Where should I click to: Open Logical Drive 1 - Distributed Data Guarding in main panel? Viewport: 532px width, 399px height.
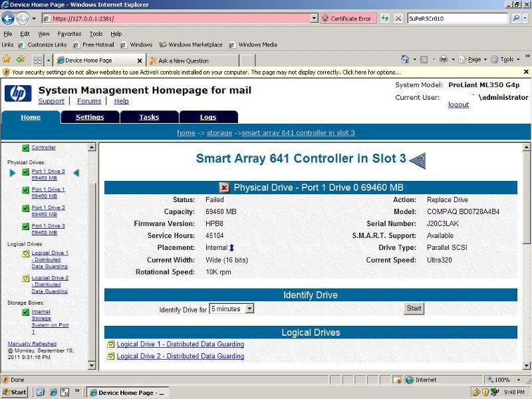pyautogui.click(x=180, y=344)
